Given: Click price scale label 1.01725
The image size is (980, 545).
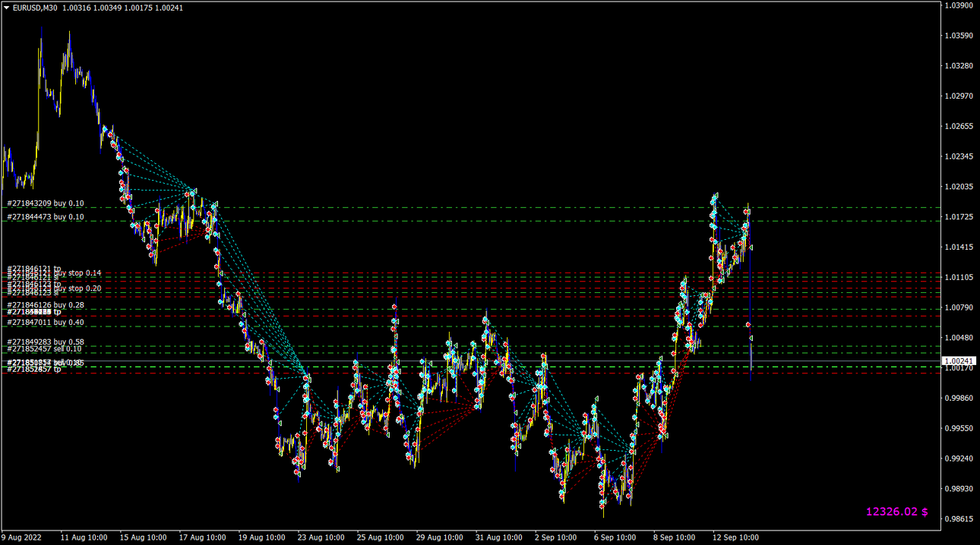Looking at the screenshot, I should (957, 217).
